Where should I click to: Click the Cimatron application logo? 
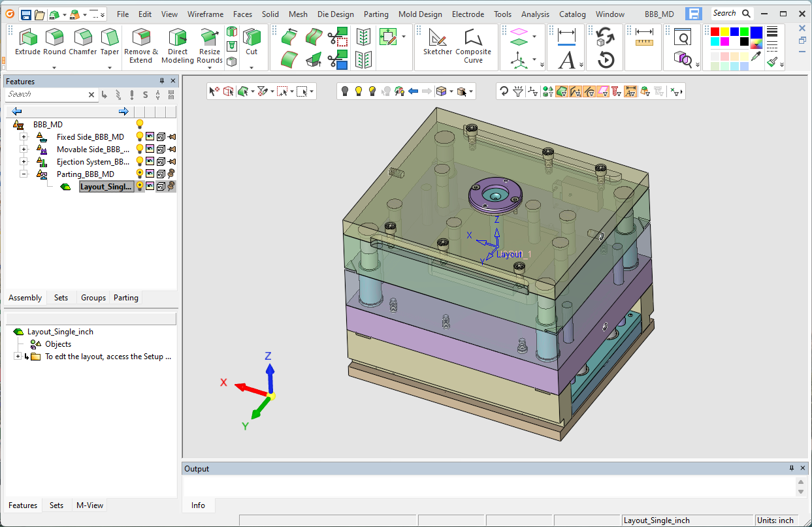pos(10,14)
